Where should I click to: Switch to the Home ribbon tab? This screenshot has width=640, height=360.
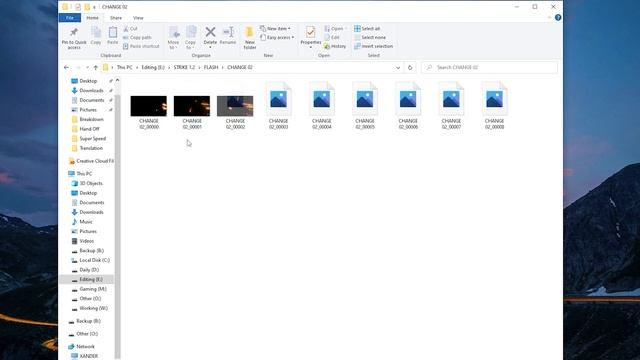(x=92, y=18)
